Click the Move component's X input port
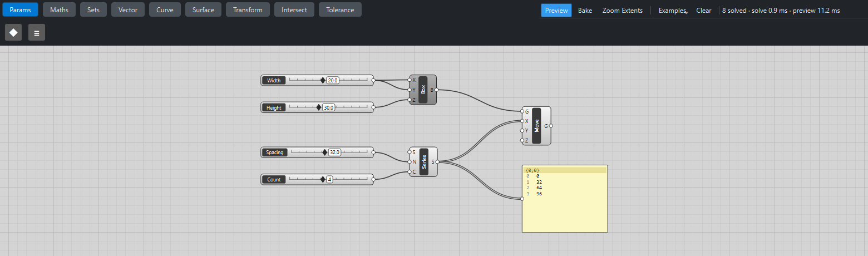868x256 pixels. (522, 121)
